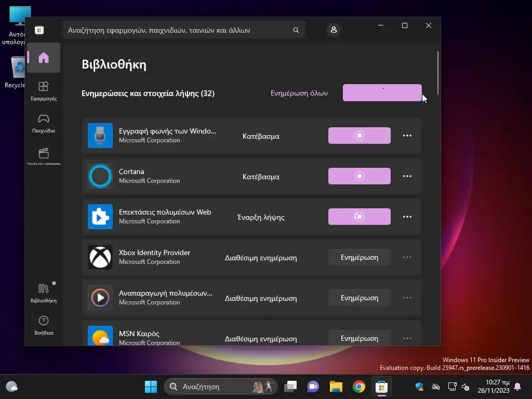Open Windows voice recorder app icon
Screen dimensions: 532x399
click(100, 136)
